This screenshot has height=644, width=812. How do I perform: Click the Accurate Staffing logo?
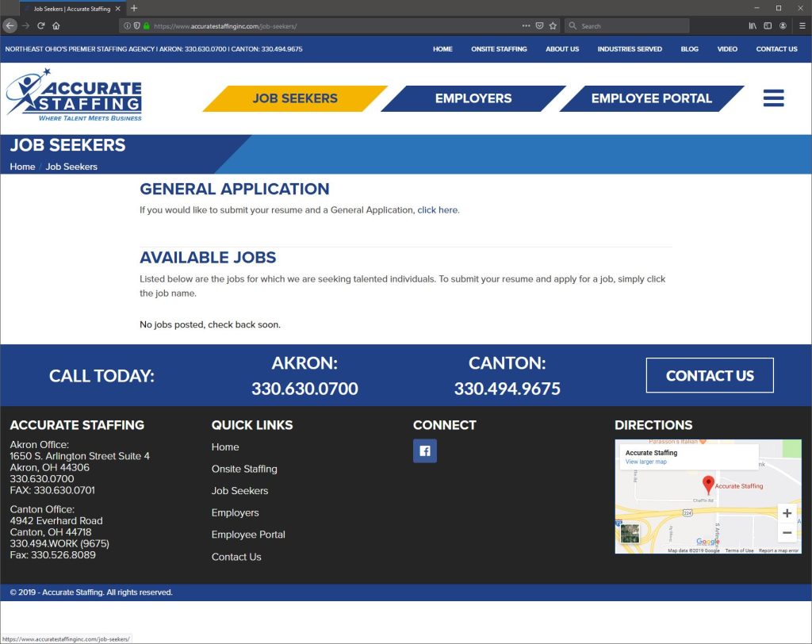pos(74,95)
